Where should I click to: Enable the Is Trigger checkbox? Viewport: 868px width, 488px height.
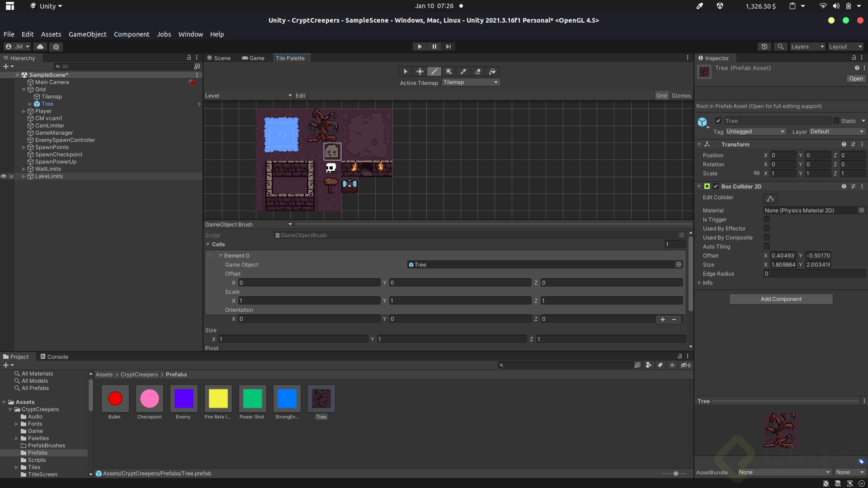[767, 219]
